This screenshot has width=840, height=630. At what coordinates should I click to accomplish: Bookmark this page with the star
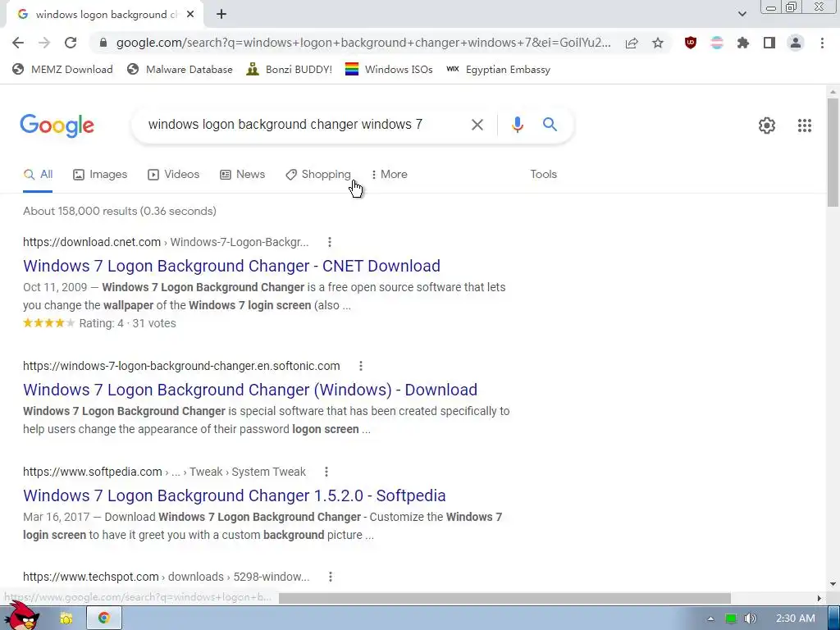(x=658, y=43)
